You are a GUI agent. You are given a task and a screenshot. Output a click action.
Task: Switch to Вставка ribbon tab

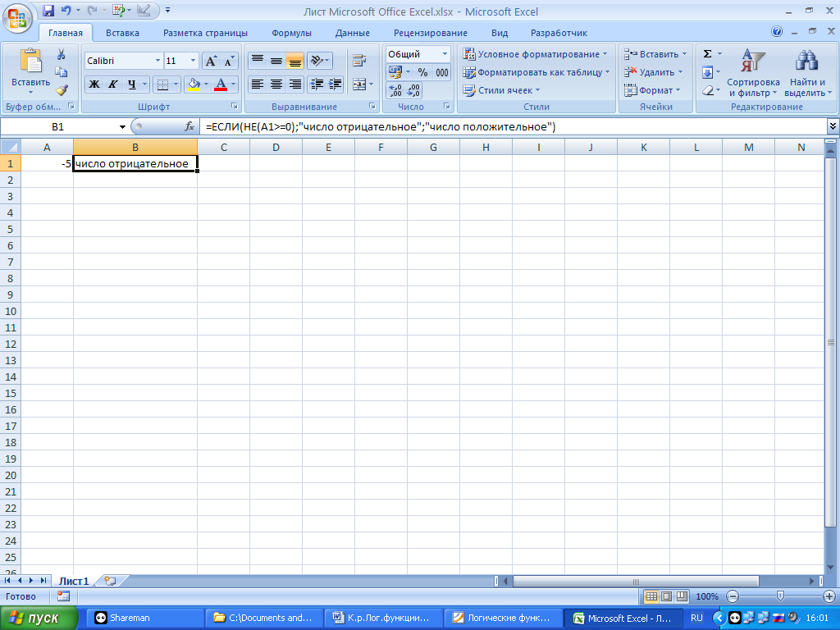click(x=122, y=33)
